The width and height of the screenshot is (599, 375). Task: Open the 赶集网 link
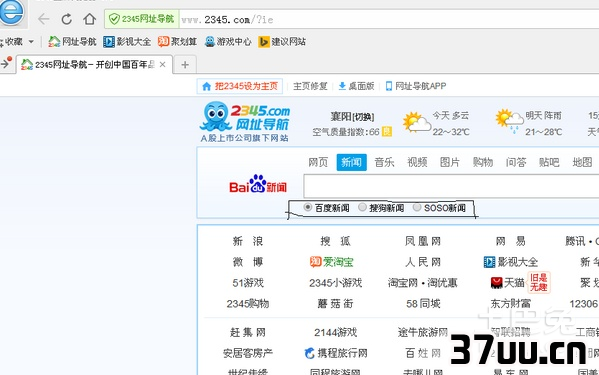pyautogui.click(x=248, y=332)
